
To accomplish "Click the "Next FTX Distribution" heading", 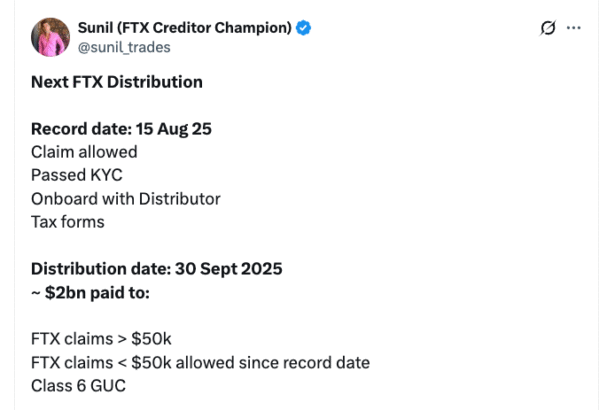I will [116, 82].
